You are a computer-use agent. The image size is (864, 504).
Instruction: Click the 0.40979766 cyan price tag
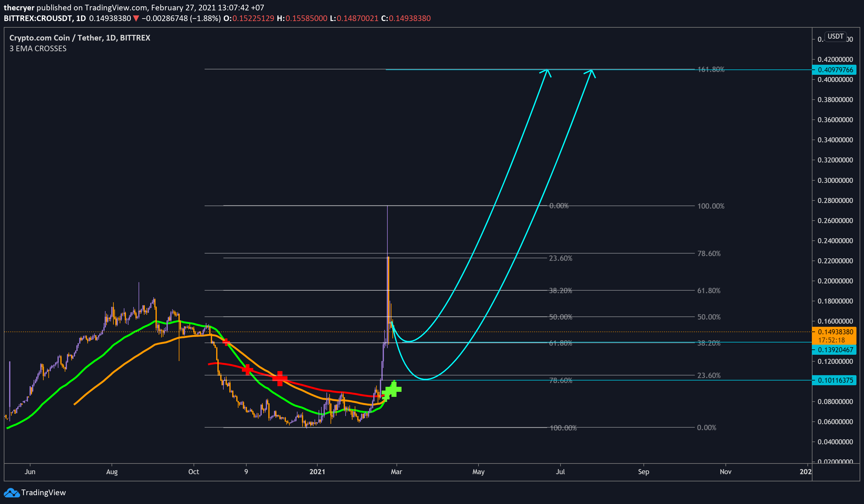click(x=834, y=70)
